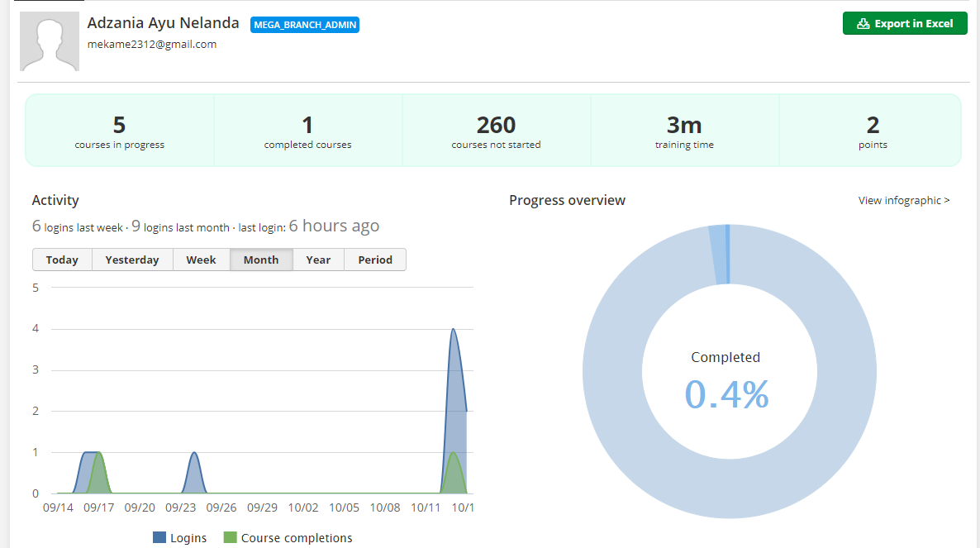Switch activity chart to Week
This screenshot has height=548, width=980.
[201, 260]
